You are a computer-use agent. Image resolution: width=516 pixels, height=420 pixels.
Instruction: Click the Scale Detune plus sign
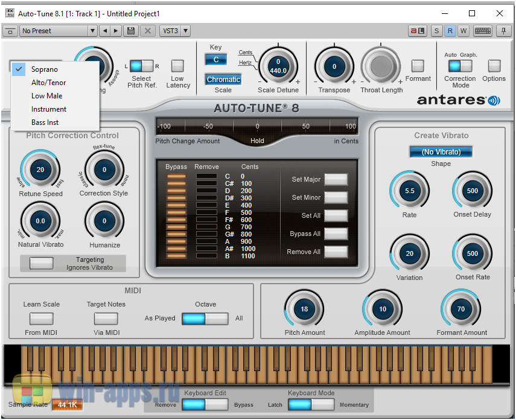(298, 81)
